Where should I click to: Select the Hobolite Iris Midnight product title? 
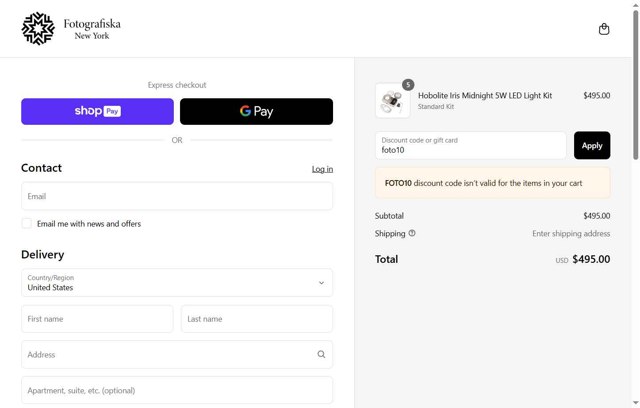point(485,95)
